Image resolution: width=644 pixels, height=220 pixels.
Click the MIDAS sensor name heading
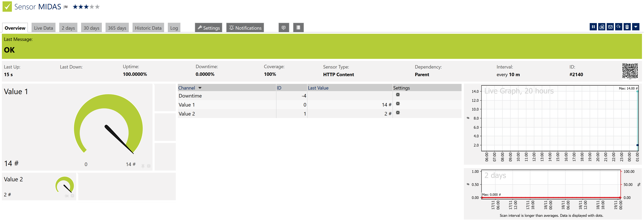(x=50, y=7)
